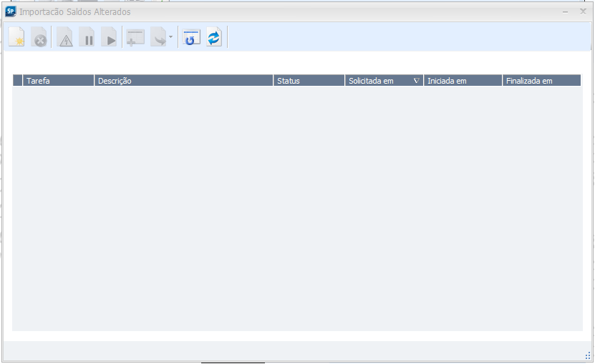
Task: Resume task with the play icon
Action: click(x=109, y=37)
